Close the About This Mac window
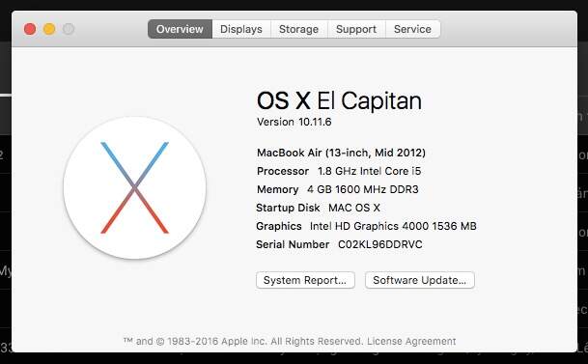Image resolution: width=588 pixels, height=364 pixels. pyautogui.click(x=30, y=29)
